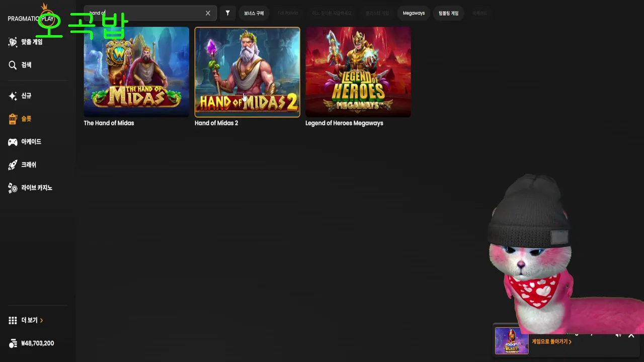Click the 라이브 카지노 chips icon
644x362 pixels.
[13, 188]
